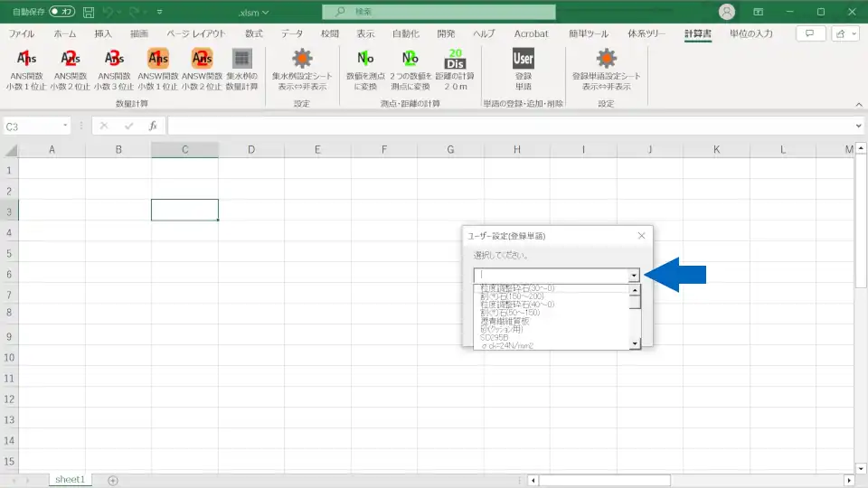Image resolution: width=868 pixels, height=488 pixels.
Task: Click the formula bar input area
Action: [511, 127]
